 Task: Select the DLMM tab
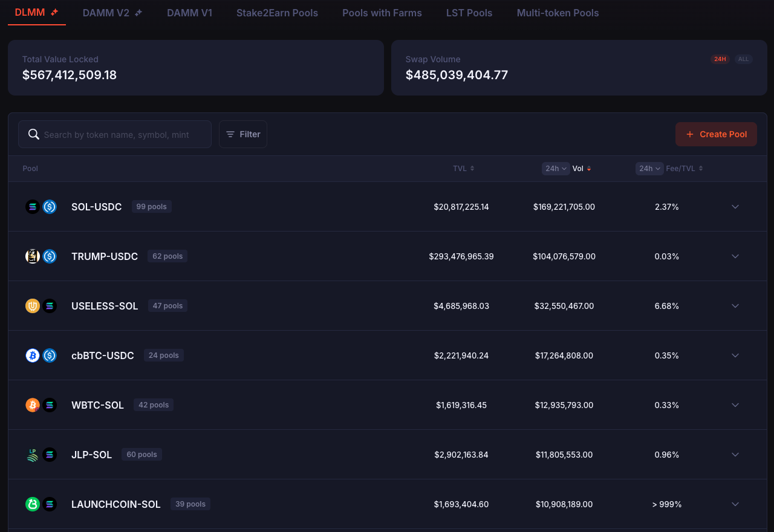37,13
